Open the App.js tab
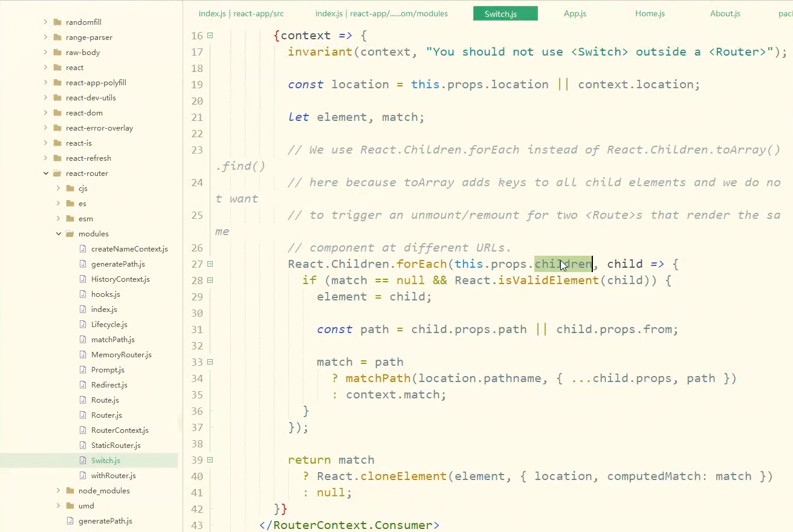Viewport: 793px width, 532px height. [575, 13]
